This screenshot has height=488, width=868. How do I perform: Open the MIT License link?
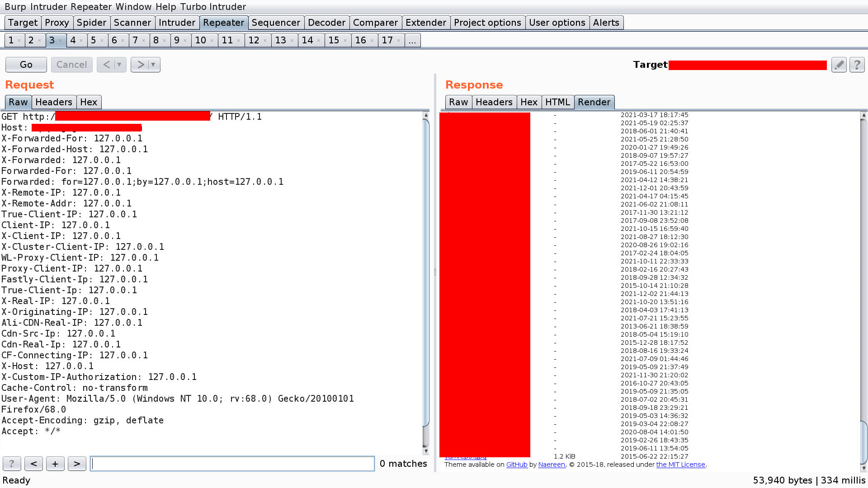click(x=680, y=465)
